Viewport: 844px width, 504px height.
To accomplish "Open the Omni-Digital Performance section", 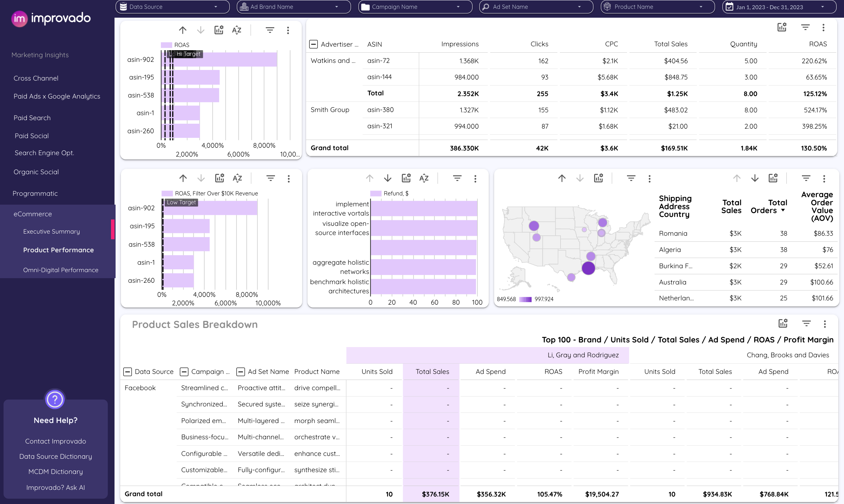I will 60,270.
